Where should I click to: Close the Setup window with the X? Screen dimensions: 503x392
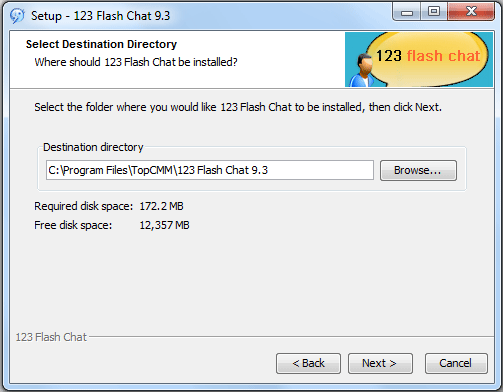click(471, 12)
